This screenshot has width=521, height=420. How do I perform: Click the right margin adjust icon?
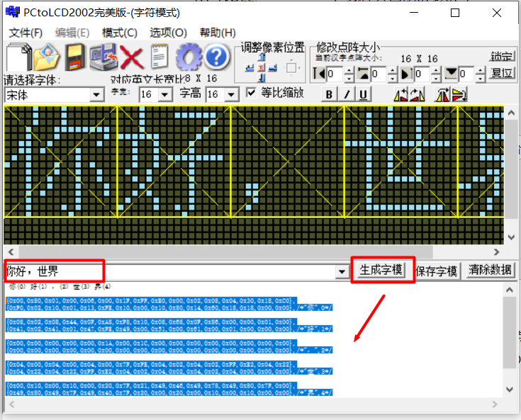407,74
